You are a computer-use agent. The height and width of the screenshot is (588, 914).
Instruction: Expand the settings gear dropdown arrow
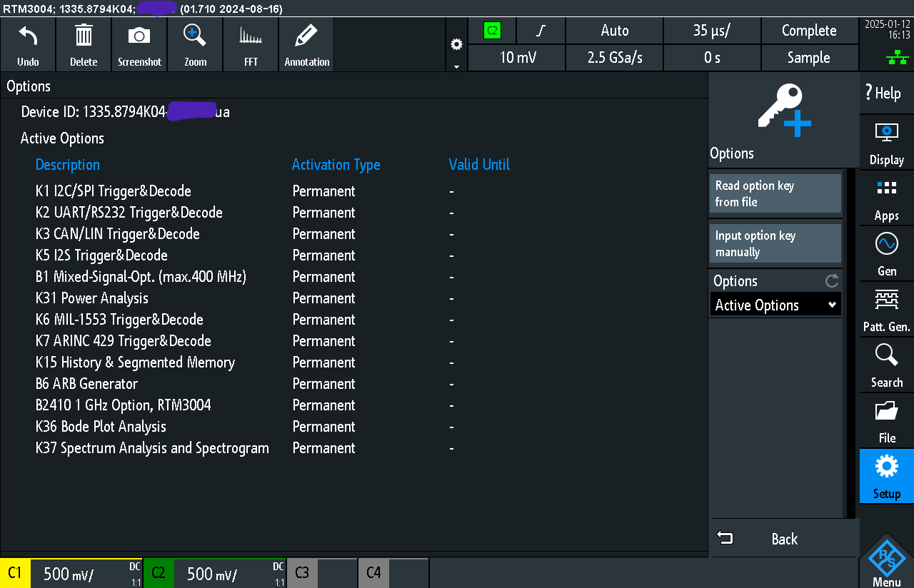[x=456, y=66]
